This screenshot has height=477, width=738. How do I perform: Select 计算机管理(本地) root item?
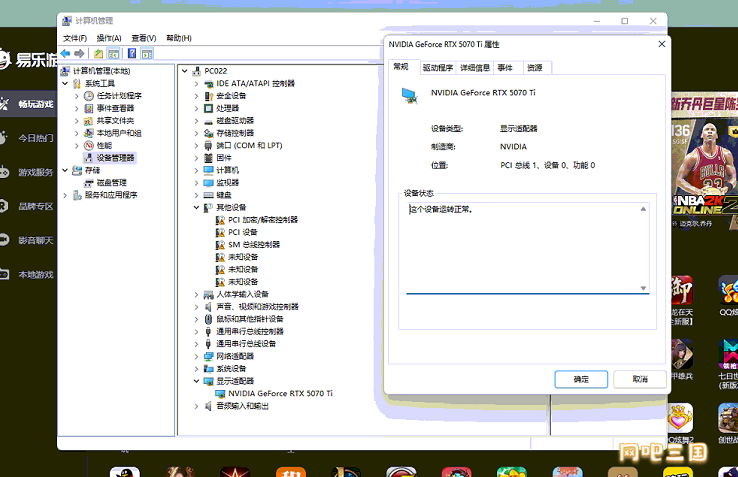102,71
